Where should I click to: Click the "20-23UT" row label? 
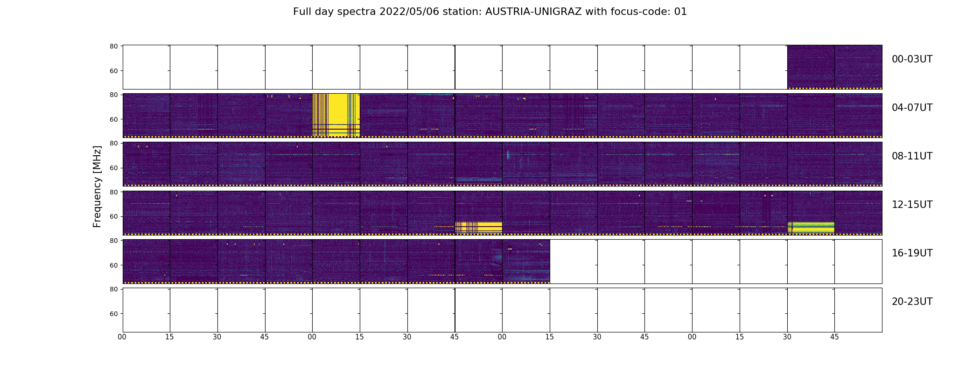pyautogui.click(x=912, y=302)
